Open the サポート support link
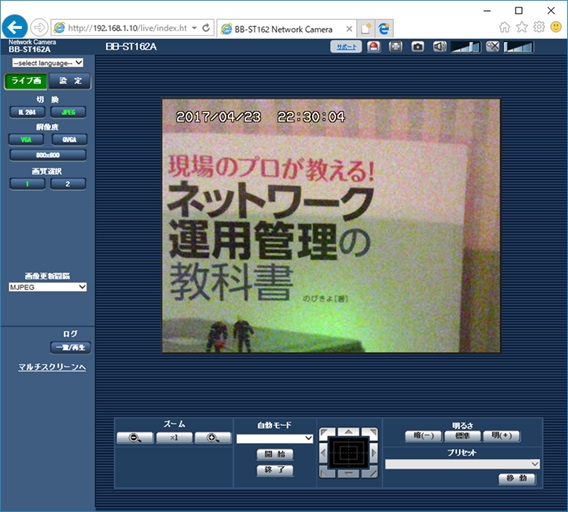The image size is (568, 512). coord(346,47)
